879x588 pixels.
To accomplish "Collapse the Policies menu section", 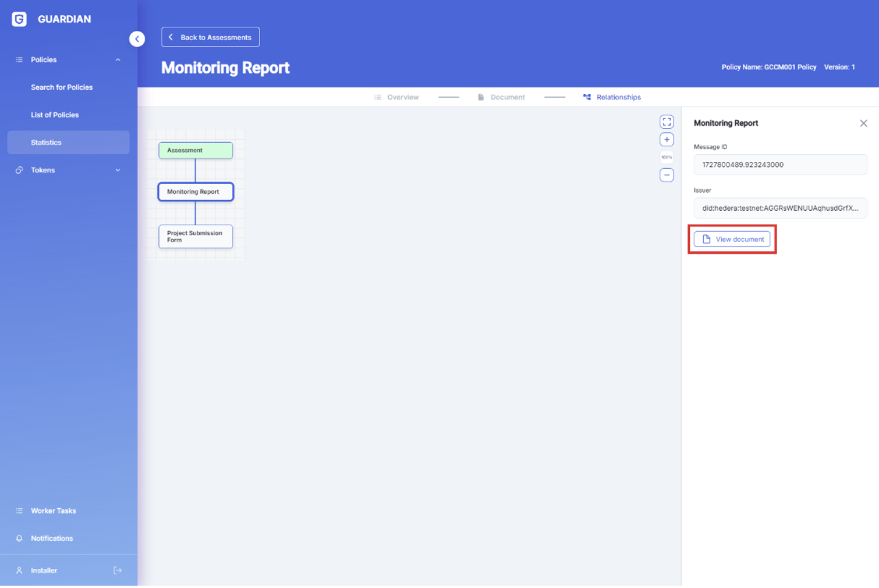I will [118, 60].
